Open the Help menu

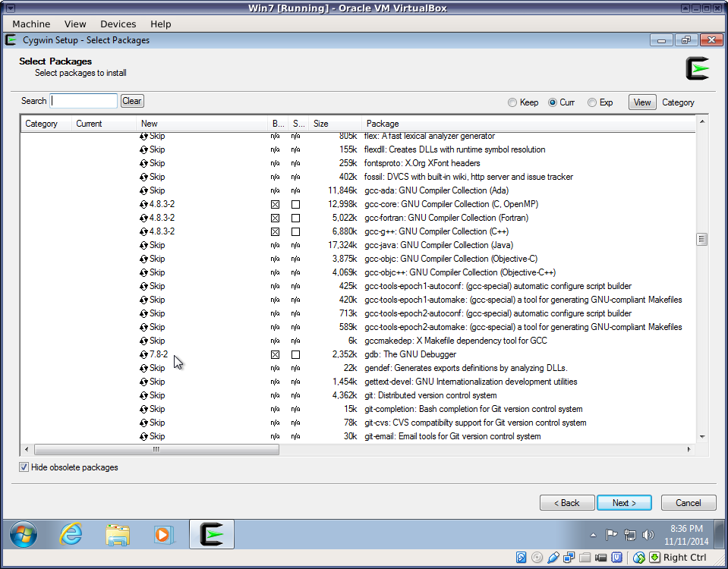(x=161, y=24)
